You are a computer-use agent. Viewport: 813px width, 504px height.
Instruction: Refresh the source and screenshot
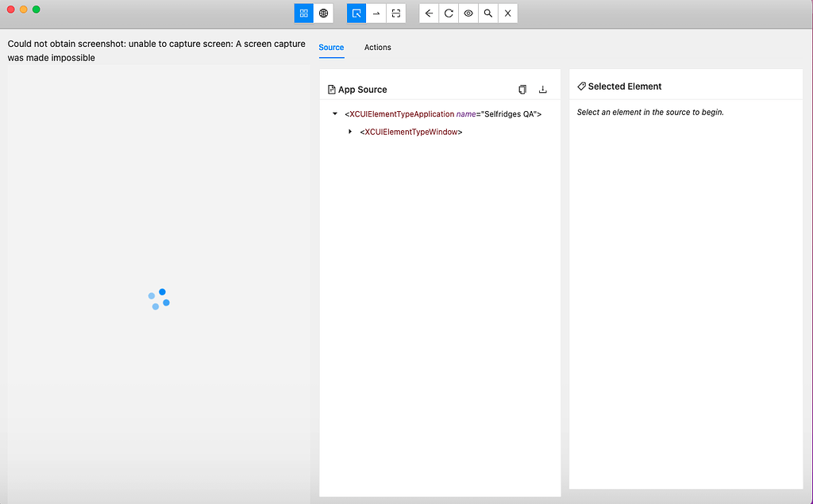(448, 13)
